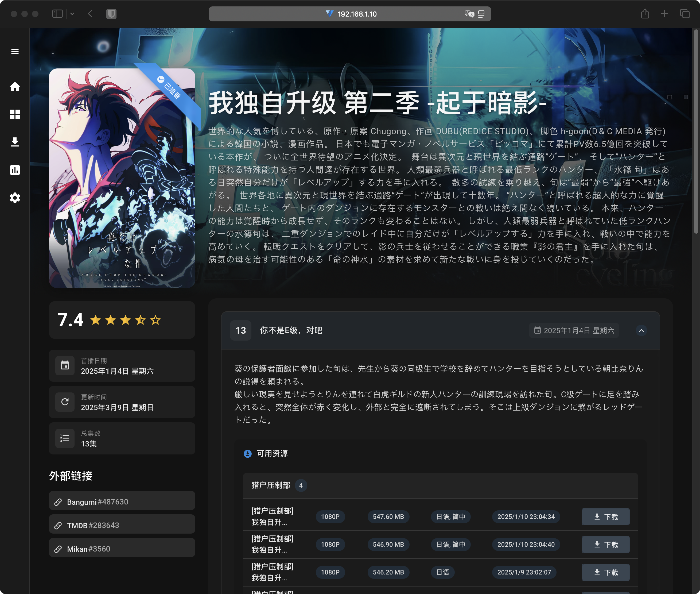700x594 pixels.
Task: Open downloads page from sidebar icon
Action: (x=15, y=142)
